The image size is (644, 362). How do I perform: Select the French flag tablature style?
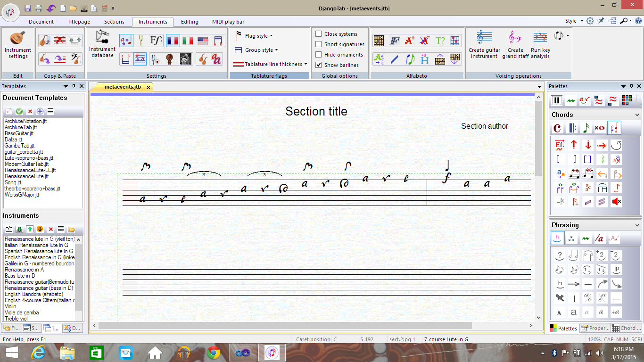point(173,41)
